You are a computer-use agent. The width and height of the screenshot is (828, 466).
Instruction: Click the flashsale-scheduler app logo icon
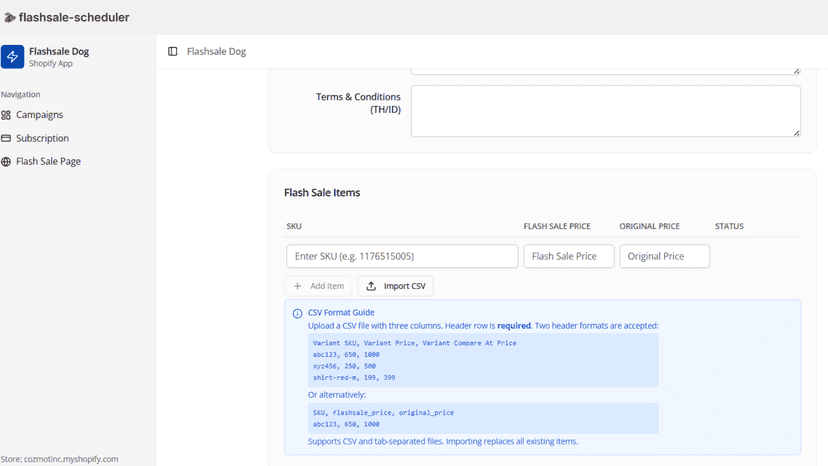coord(10,17)
